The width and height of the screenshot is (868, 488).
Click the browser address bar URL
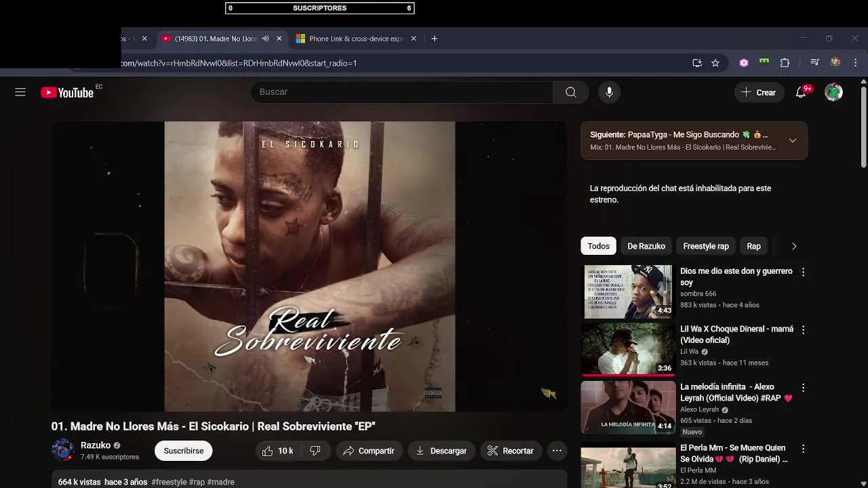click(239, 63)
